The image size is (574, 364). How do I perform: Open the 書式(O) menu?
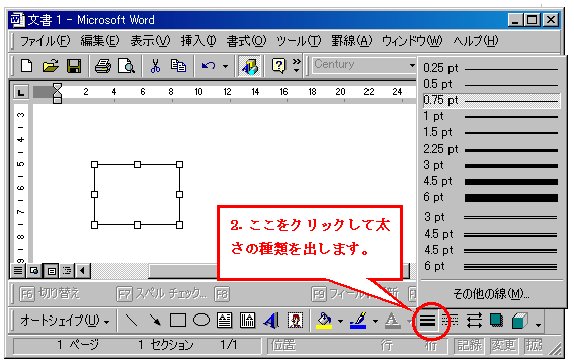point(246,41)
